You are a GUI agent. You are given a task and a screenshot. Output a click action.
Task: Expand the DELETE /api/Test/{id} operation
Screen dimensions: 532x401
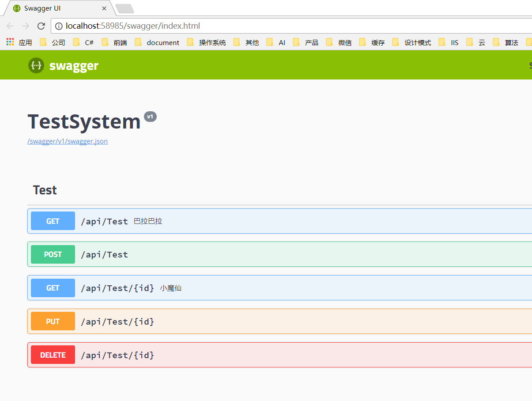point(280,355)
